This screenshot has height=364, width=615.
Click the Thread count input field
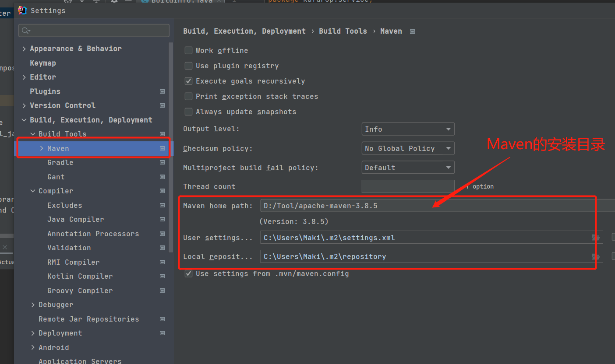point(408,186)
